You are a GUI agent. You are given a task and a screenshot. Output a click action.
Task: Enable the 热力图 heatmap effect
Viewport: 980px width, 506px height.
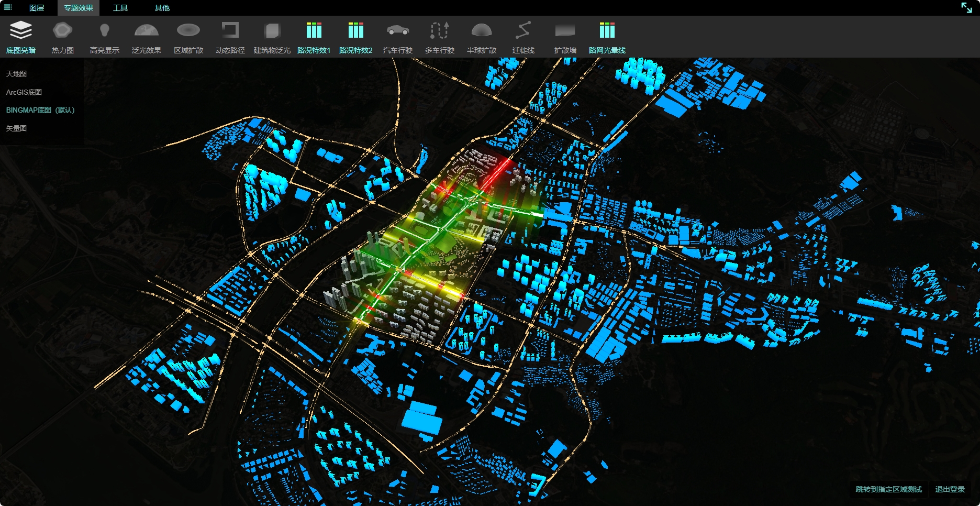[63, 31]
